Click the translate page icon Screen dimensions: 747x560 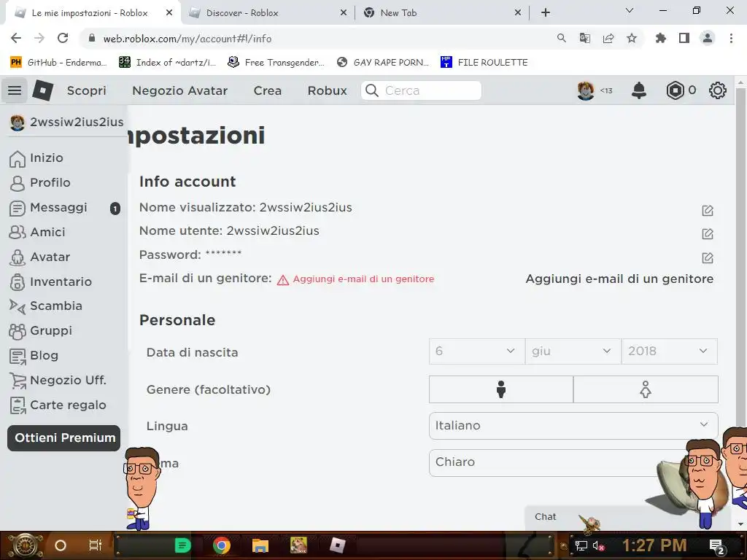tap(585, 38)
